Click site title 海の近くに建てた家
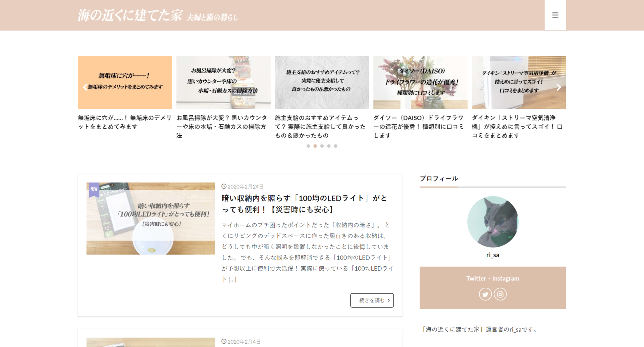The width and height of the screenshot is (644, 347). click(130, 15)
